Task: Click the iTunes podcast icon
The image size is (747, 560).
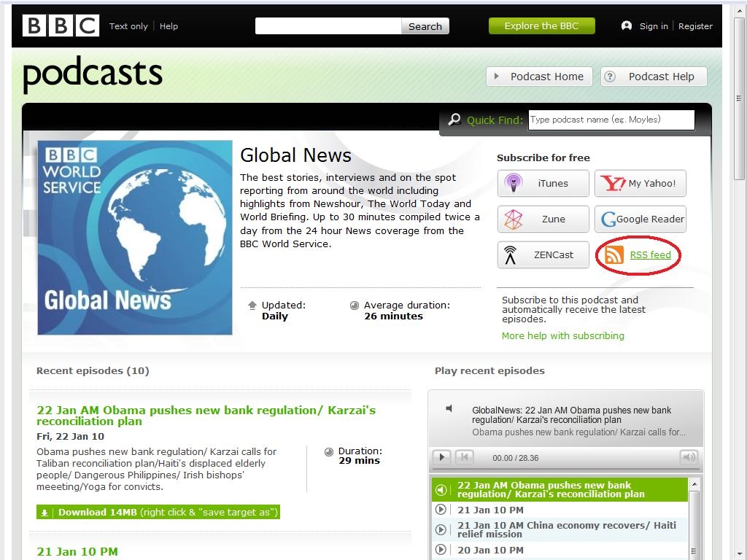Action: pos(514,183)
